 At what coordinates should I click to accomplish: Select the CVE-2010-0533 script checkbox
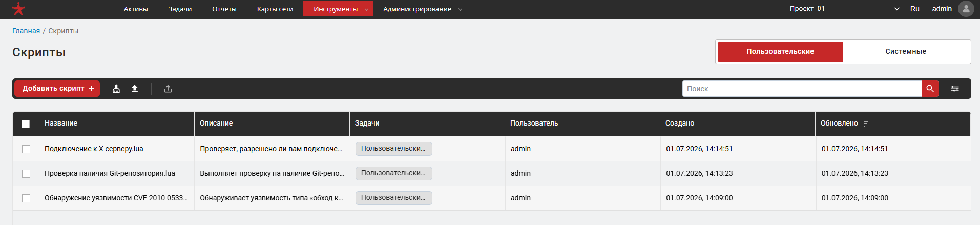[x=26, y=198]
